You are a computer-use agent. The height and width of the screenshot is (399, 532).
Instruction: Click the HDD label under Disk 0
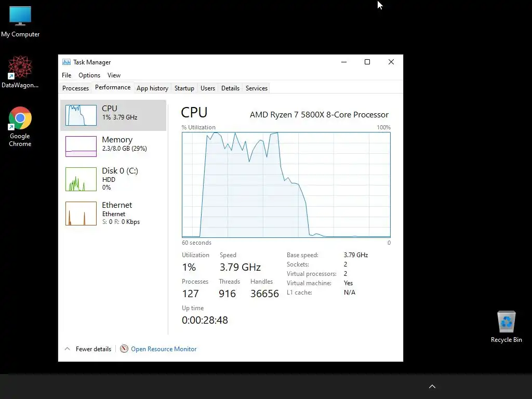[x=109, y=180]
